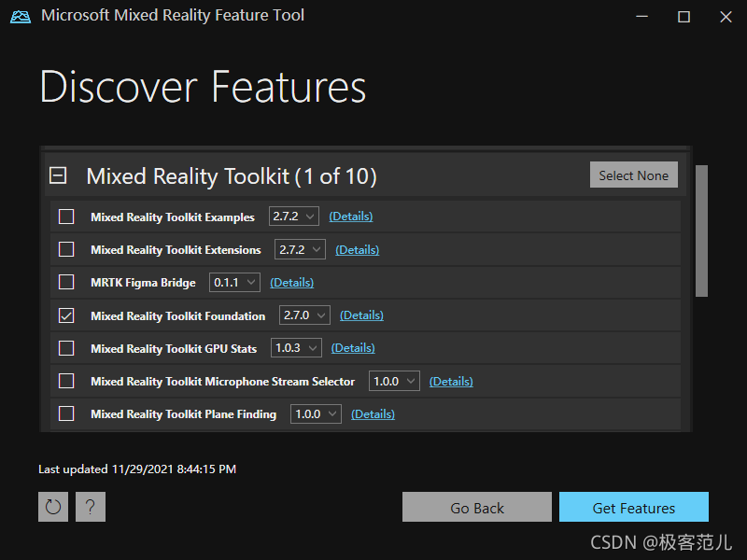Screen dimensions: 747x560
Task: Open GPU Stats version dropdown 1.0.3
Action: click(x=296, y=348)
